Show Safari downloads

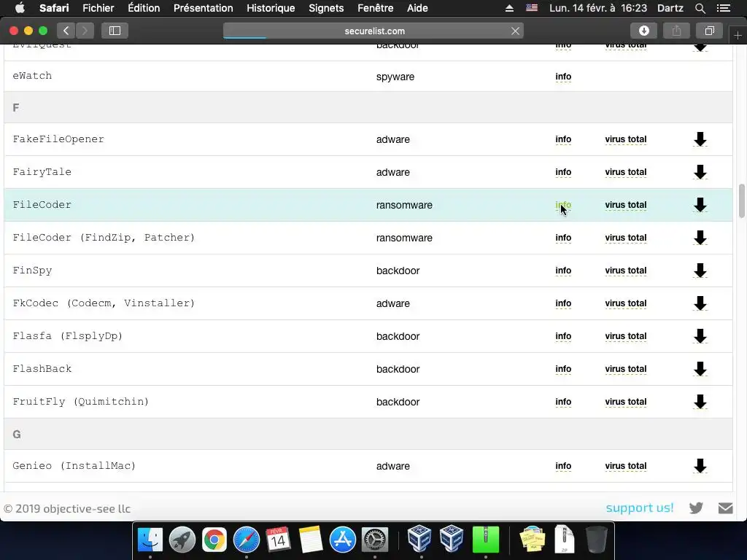coord(643,31)
